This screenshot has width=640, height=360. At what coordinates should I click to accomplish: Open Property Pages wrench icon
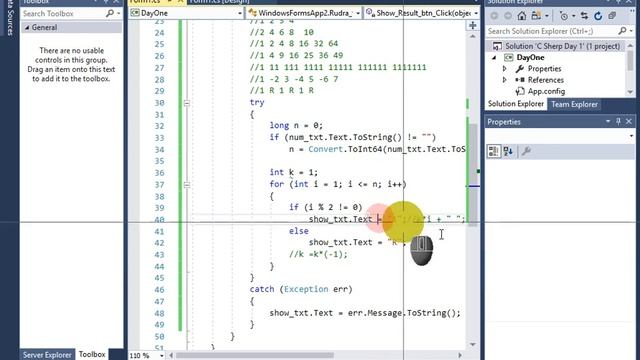526,151
